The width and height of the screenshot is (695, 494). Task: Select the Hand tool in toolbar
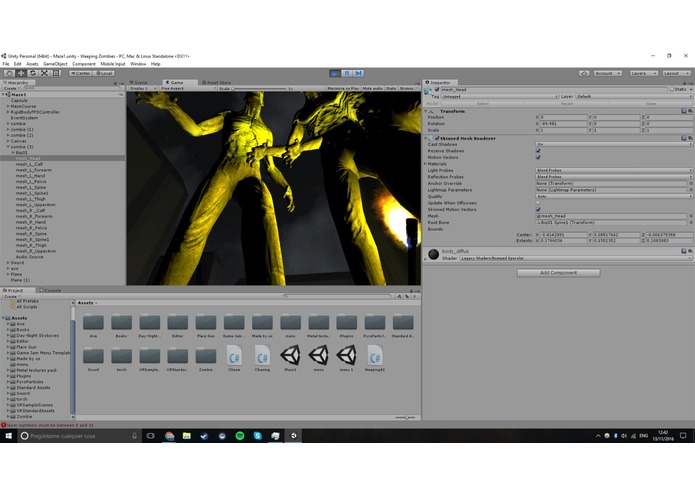[9, 73]
